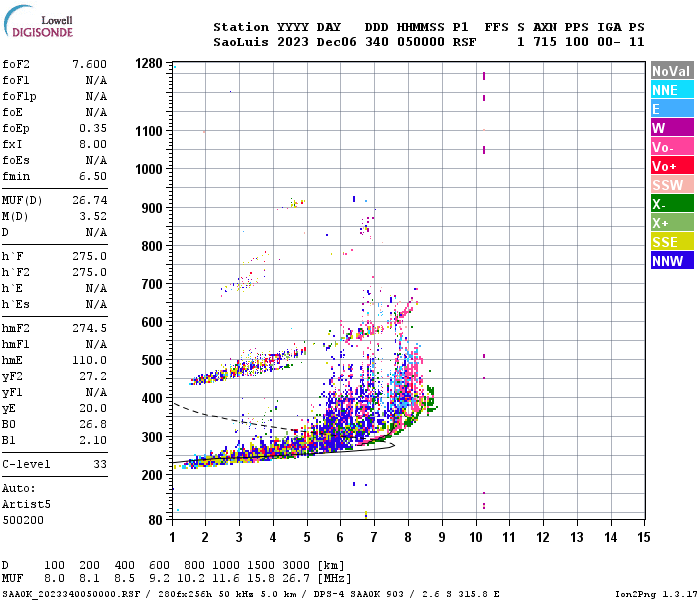The width and height of the screenshot is (700, 600).
Task: Click the yF2 value 27.2
Action: coord(93,376)
